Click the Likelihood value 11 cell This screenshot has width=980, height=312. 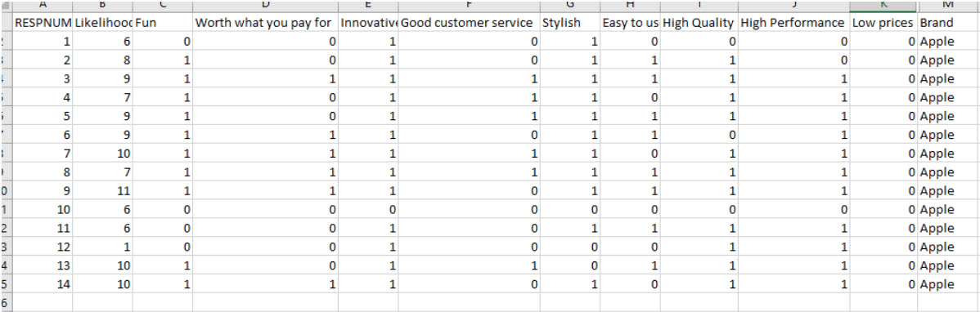tap(102, 191)
